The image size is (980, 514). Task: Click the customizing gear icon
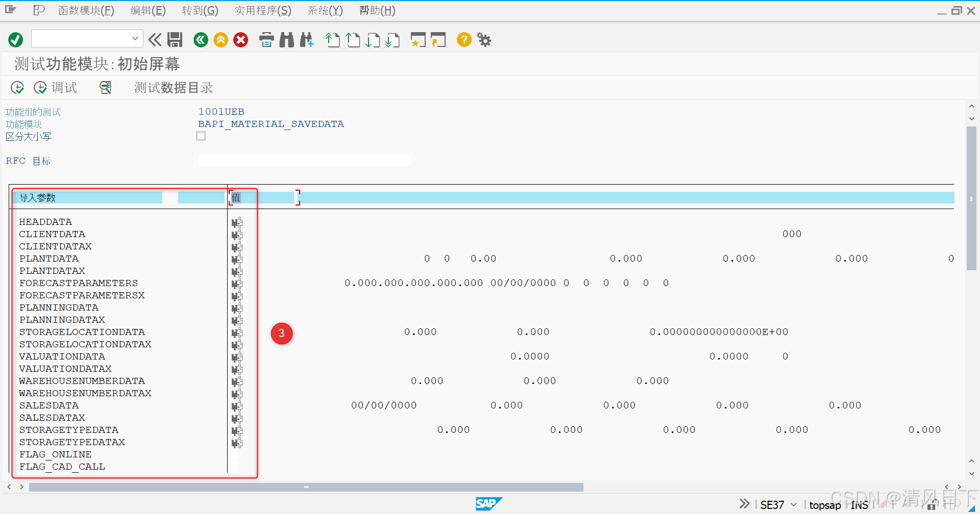coord(483,39)
